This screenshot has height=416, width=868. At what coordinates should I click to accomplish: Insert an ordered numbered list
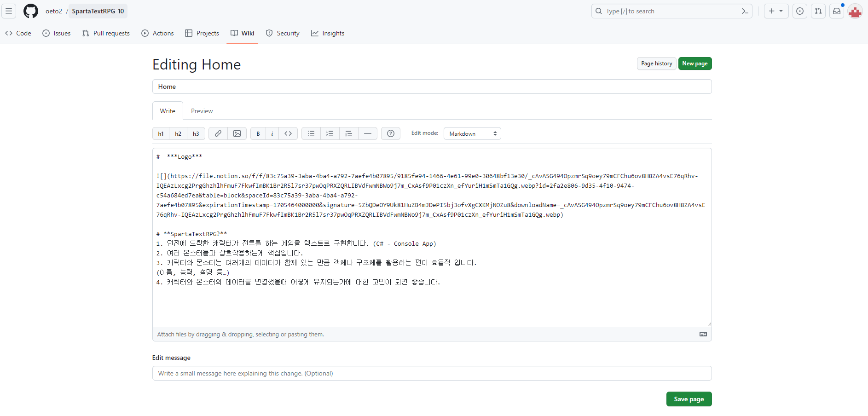point(330,133)
